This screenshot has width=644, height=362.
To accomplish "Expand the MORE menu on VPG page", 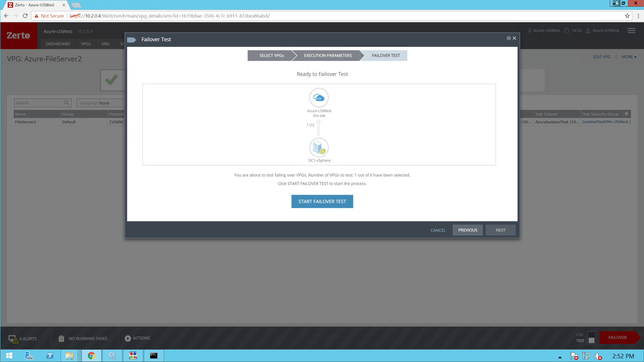I will (x=629, y=57).
